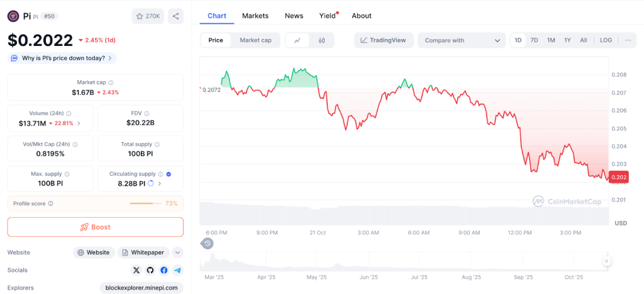Open blockexplorer.minepi.com explorer link
Screen dimensions: 644x294
tap(142, 288)
